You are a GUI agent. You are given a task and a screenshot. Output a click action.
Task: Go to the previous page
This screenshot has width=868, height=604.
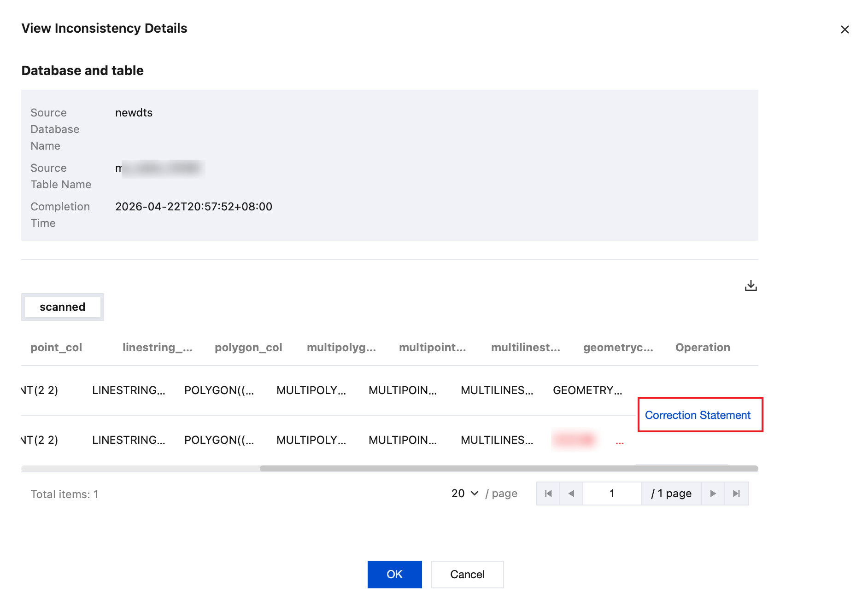tap(571, 494)
